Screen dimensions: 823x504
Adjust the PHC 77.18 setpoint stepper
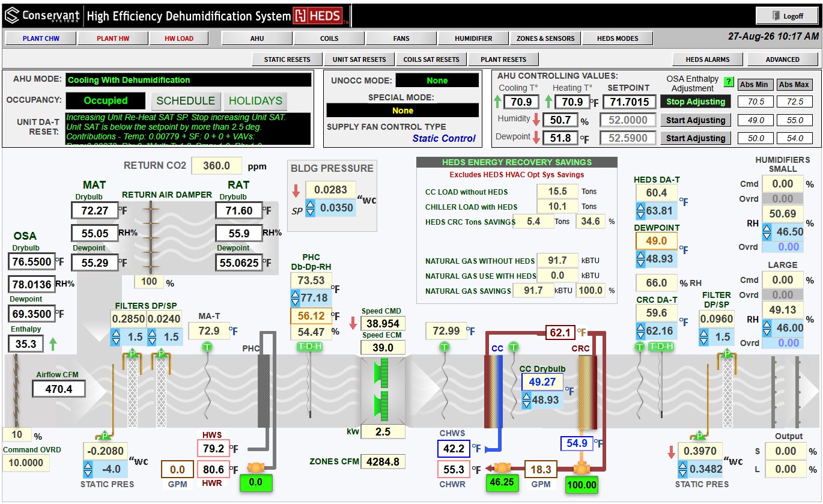295,298
